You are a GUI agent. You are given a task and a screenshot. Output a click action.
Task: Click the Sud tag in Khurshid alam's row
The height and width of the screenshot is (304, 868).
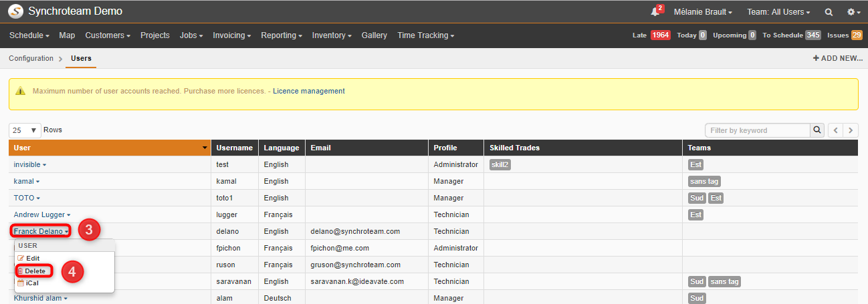697,298
